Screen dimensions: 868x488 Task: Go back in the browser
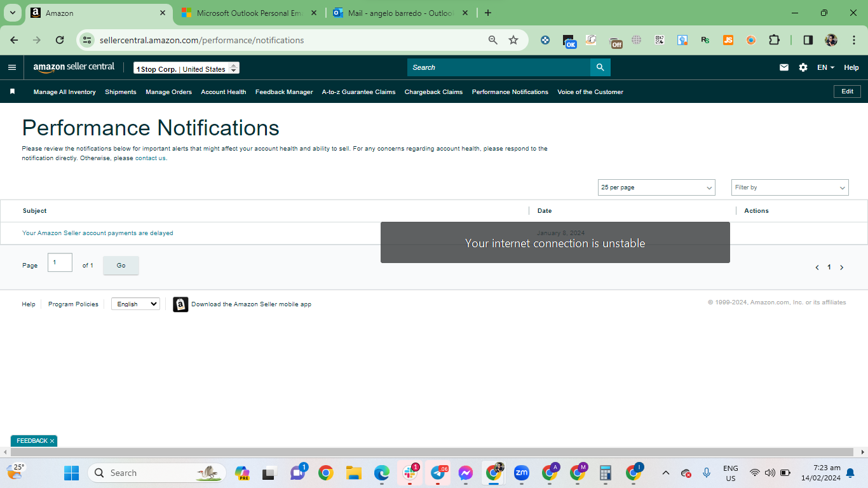click(14, 40)
